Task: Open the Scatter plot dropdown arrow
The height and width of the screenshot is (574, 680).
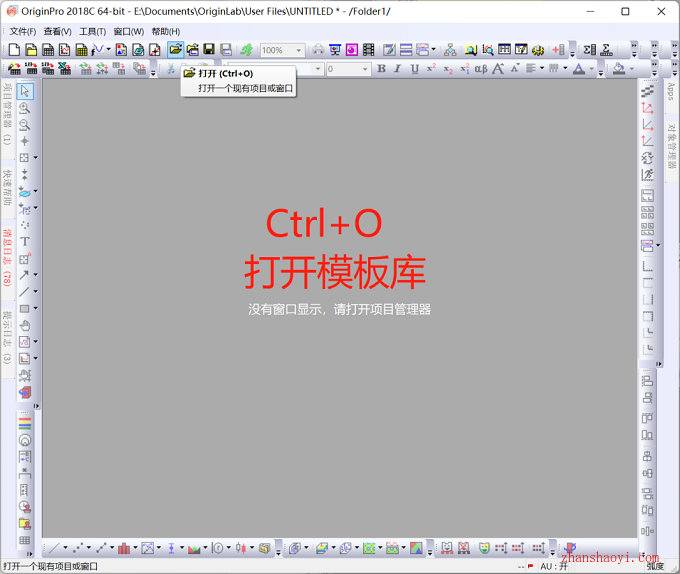Action: coord(88,548)
